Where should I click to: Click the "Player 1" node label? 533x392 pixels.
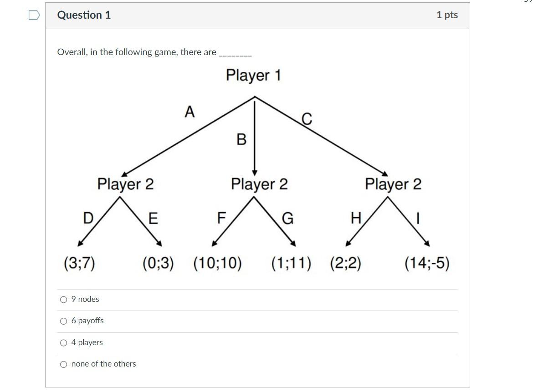coord(254,76)
